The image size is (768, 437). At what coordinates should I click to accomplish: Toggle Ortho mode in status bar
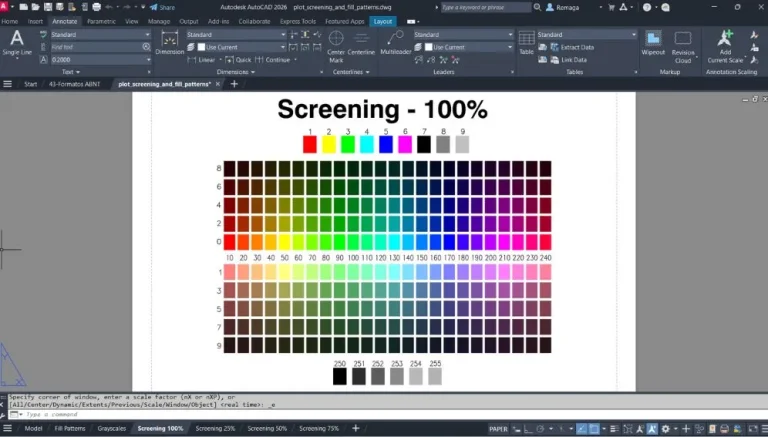point(528,429)
